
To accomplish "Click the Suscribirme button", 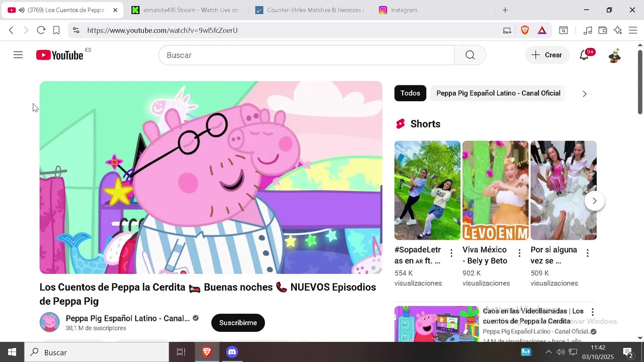I will [238, 323].
